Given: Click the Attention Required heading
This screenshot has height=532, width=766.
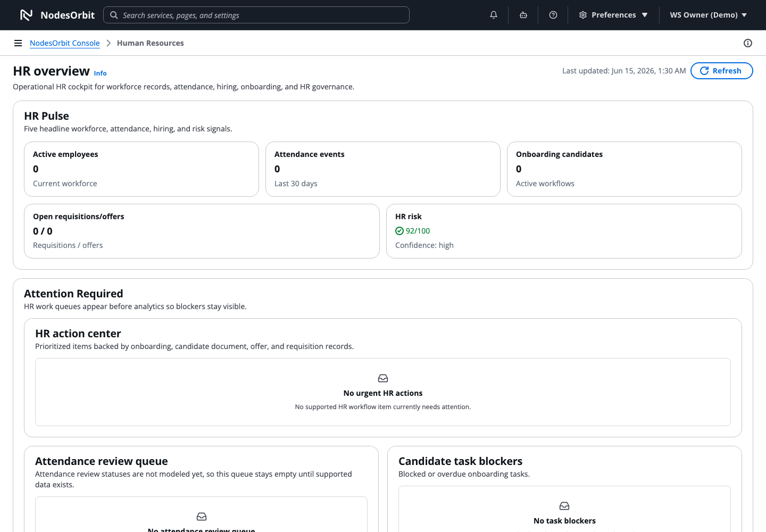Looking at the screenshot, I should coord(73,294).
